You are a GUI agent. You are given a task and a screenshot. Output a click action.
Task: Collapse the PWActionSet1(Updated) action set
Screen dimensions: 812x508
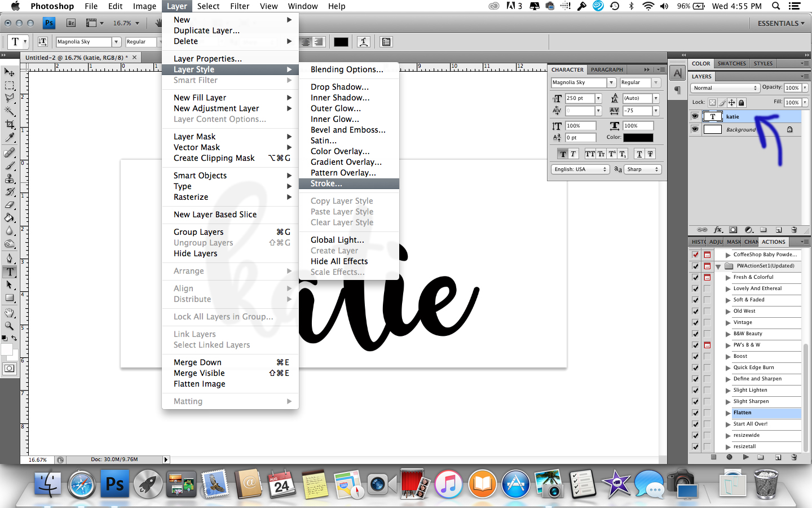tap(718, 266)
